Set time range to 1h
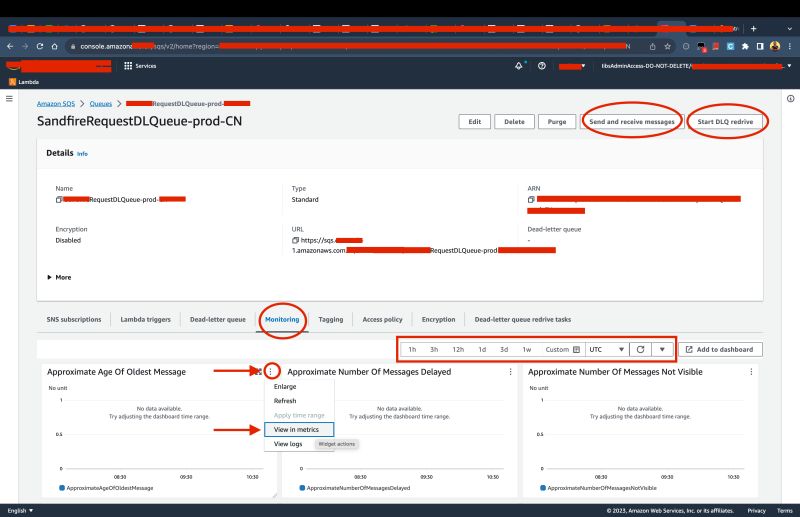This screenshot has height=517, width=800. click(x=412, y=350)
